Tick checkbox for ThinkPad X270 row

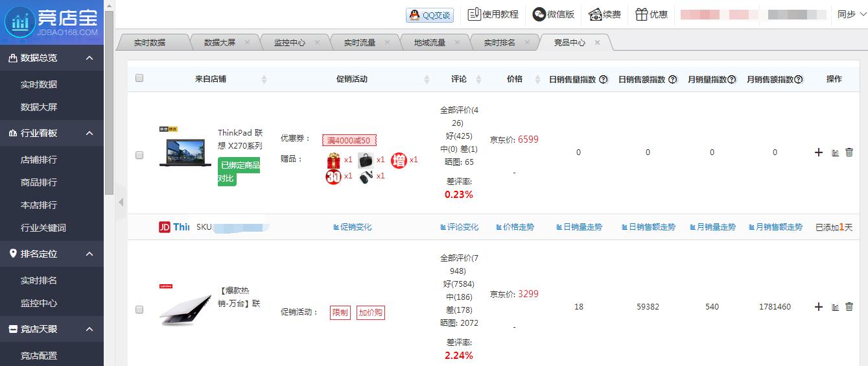[x=139, y=155]
